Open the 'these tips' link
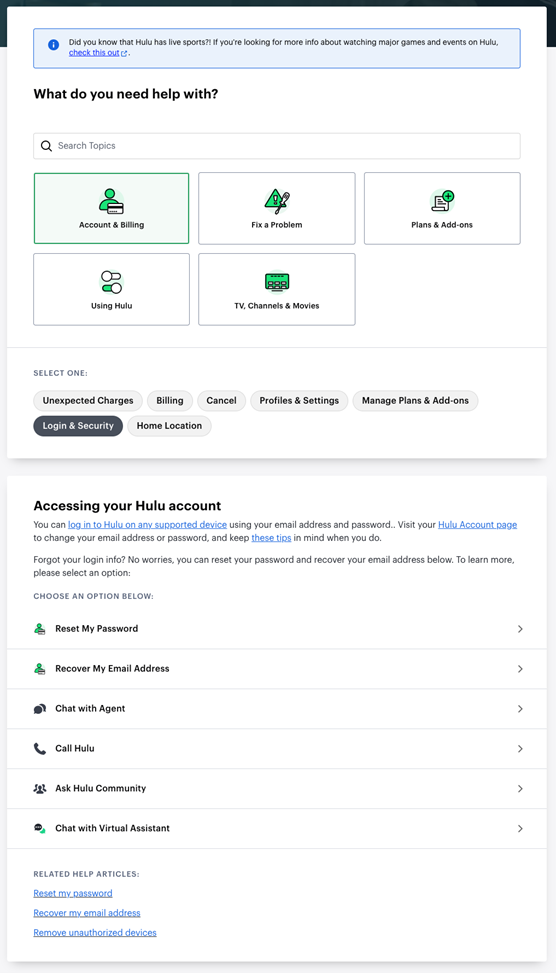This screenshot has width=556, height=973. (x=271, y=537)
